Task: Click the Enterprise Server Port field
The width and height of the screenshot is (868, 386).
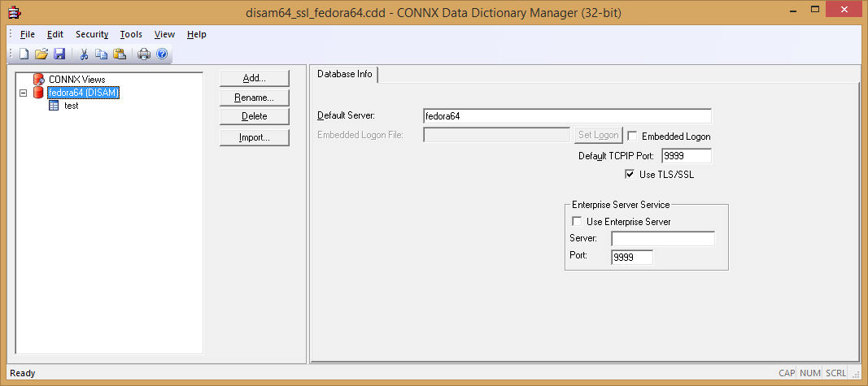Action: click(x=631, y=257)
